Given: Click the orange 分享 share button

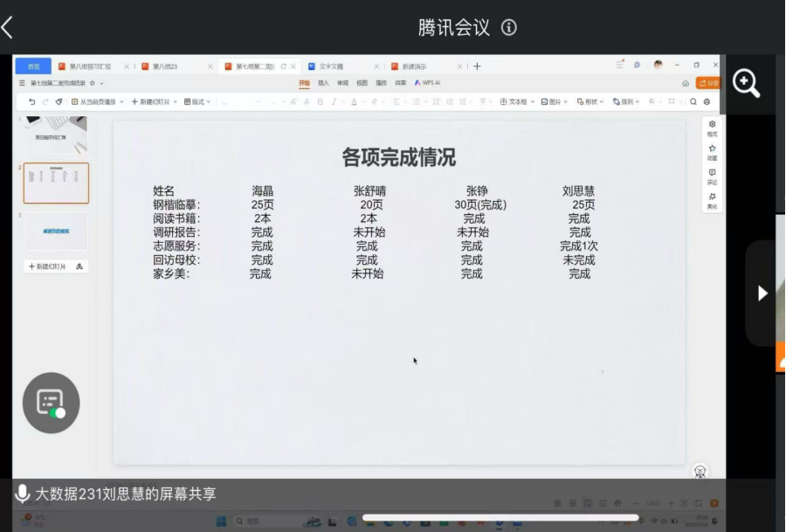Looking at the screenshot, I should pos(708,83).
